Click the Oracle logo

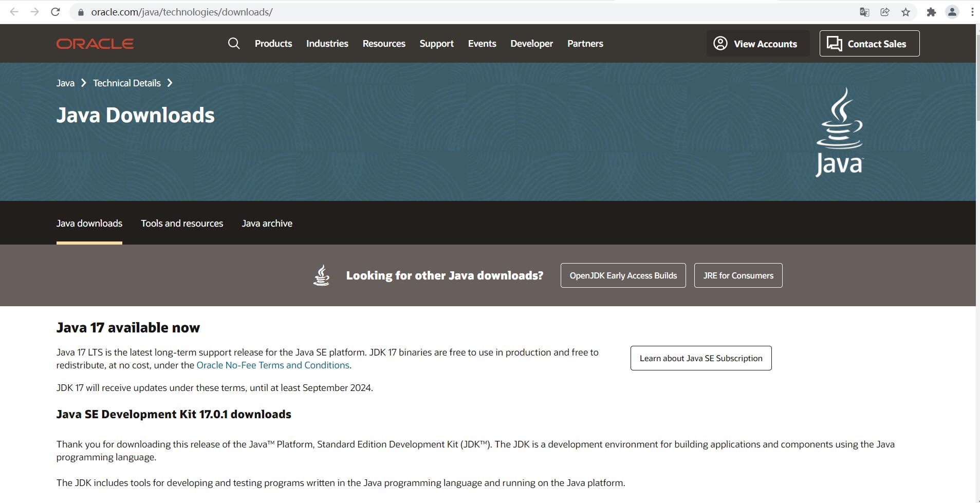point(95,44)
